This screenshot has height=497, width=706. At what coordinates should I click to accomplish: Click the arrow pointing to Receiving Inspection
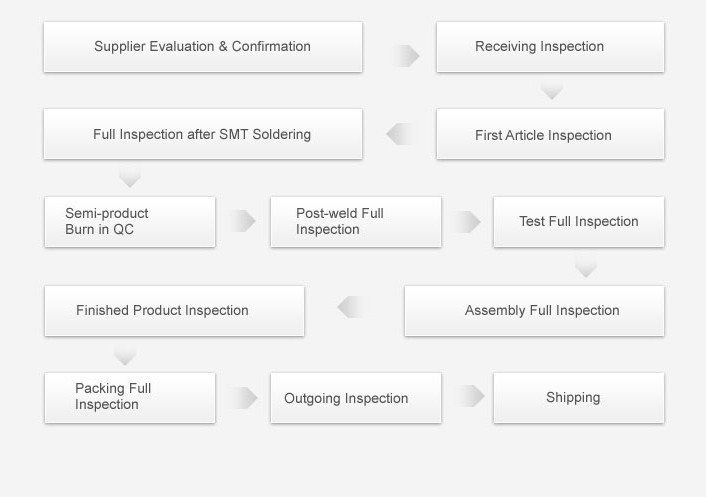pyautogui.click(x=405, y=56)
